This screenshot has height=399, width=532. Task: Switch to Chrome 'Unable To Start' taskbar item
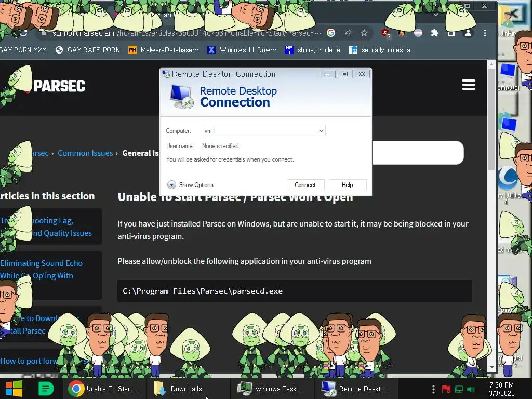pyautogui.click(x=105, y=389)
